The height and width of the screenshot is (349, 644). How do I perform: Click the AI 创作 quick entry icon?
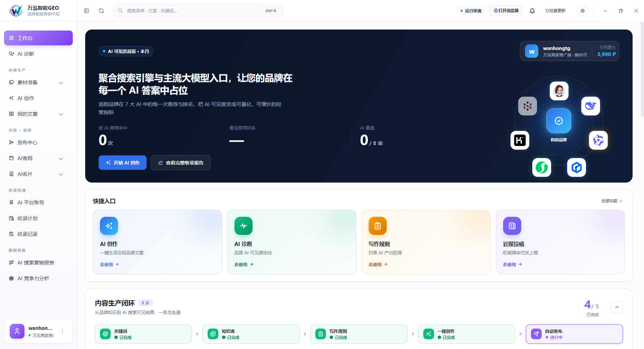coord(109,226)
